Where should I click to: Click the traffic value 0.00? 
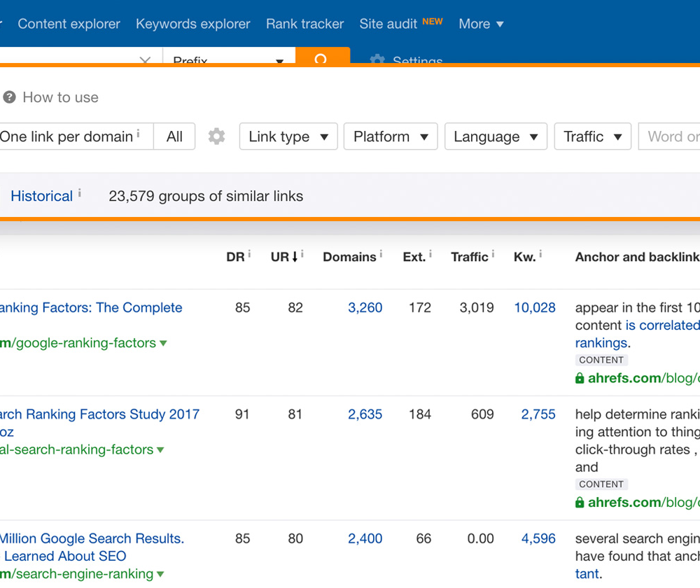[x=480, y=538]
